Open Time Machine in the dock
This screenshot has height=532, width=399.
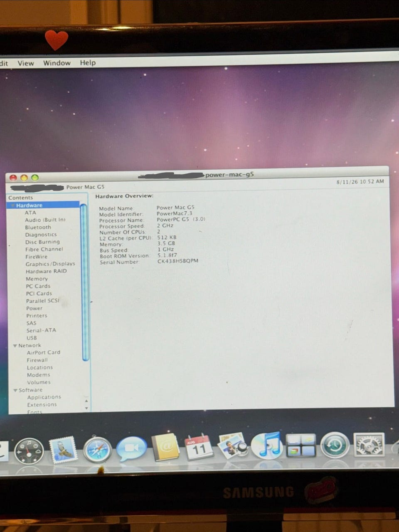tap(335, 445)
